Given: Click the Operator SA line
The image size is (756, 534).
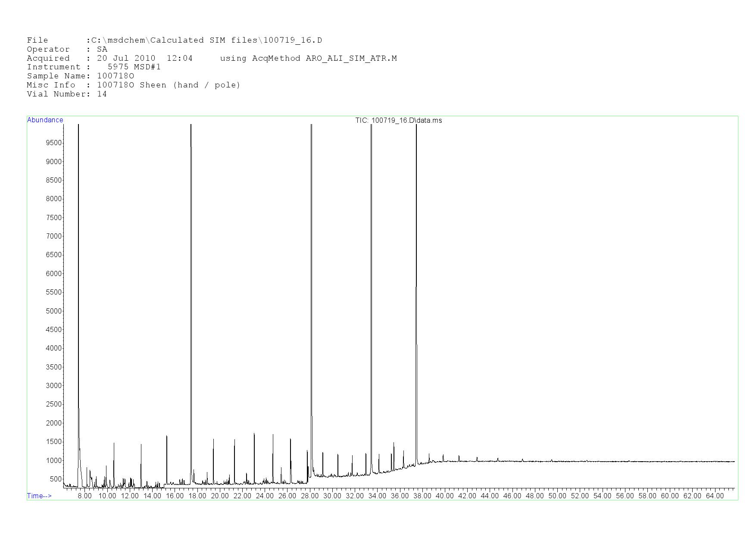Looking at the screenshot, I should (x=67, y=50).
